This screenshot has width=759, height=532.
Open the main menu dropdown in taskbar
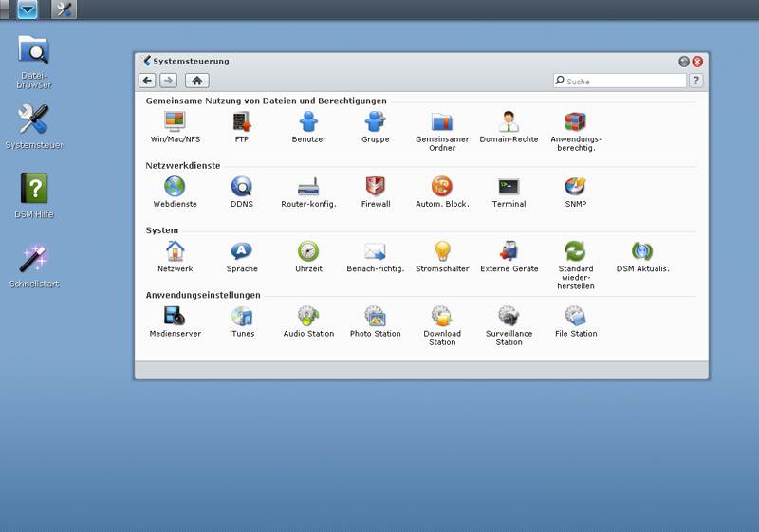pyautogui.click(x=28, y=9)
